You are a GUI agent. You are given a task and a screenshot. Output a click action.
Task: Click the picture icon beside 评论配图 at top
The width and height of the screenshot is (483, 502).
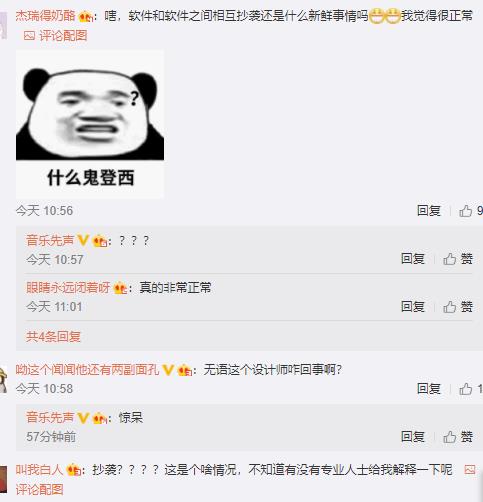point(29,36)
